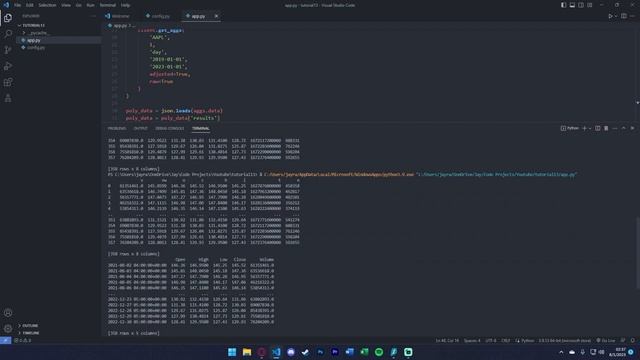Open the Source Control view

point(8,50)
